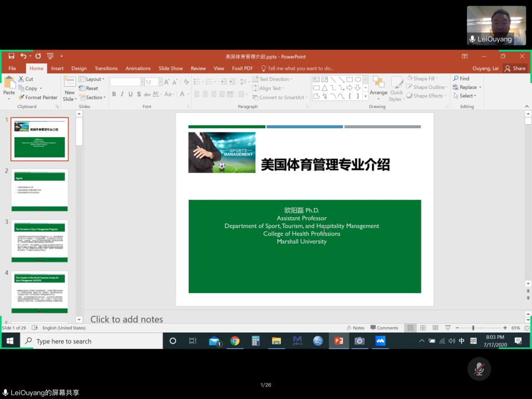Screen dimensions: 532x399
Task: Click the Undo arrow icon
Action: tap(23, 56)
